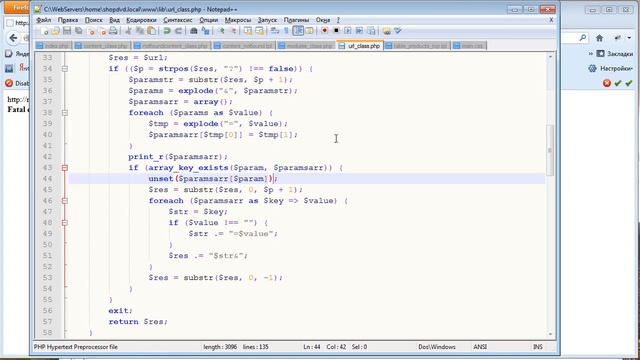The image size is (640, 360).
Task: Close document with menu bar X
Action: tap(551, 20)
